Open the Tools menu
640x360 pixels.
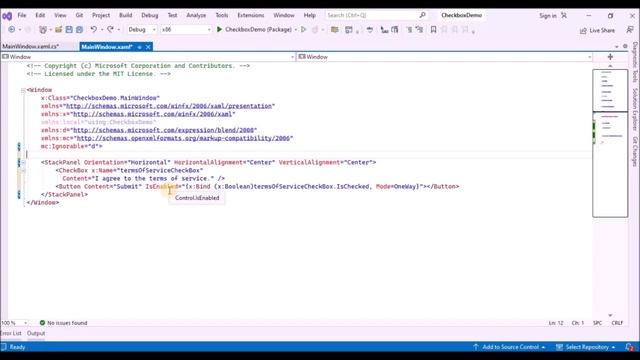(x=222, y=15)
